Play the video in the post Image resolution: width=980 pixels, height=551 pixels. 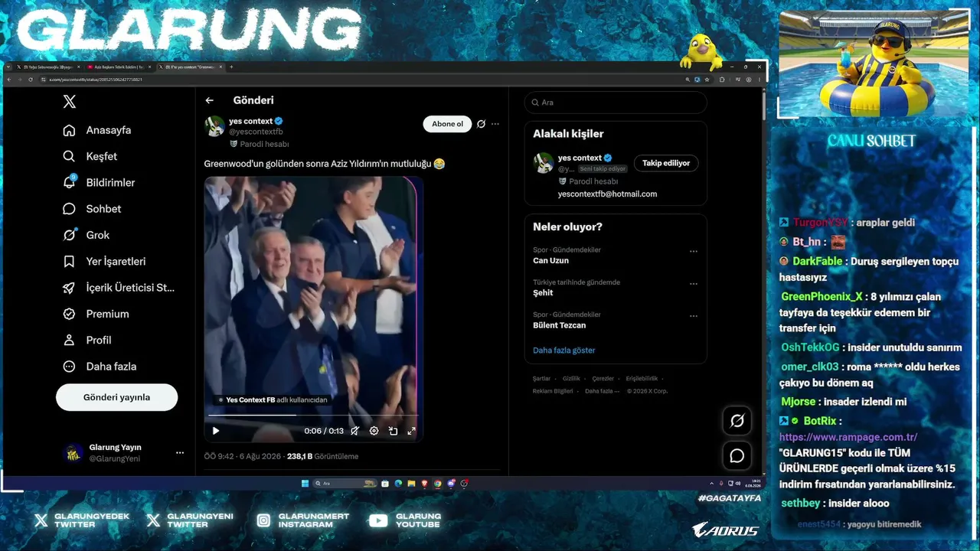click(x=216, y=431)
